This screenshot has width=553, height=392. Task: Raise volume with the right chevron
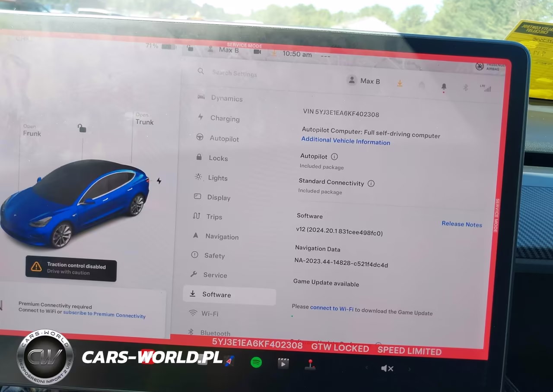point(410,369)
